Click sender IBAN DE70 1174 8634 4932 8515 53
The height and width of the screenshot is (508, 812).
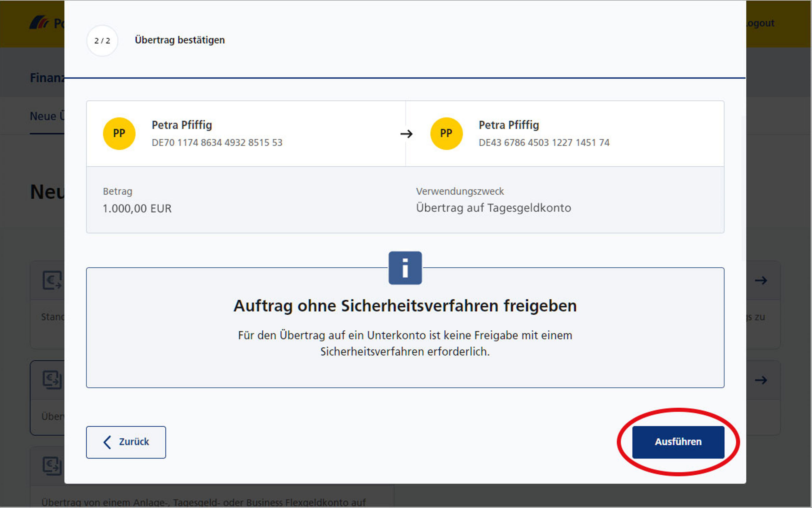click(217, 143)
